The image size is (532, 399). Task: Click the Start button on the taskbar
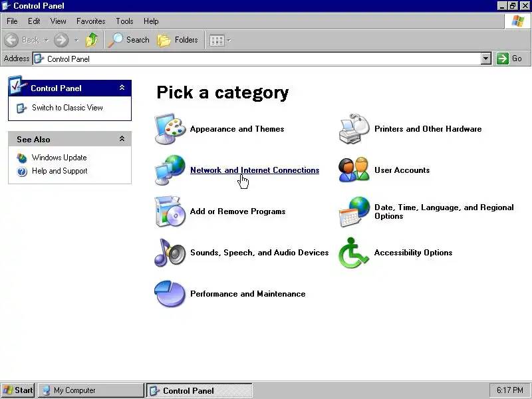18,390
